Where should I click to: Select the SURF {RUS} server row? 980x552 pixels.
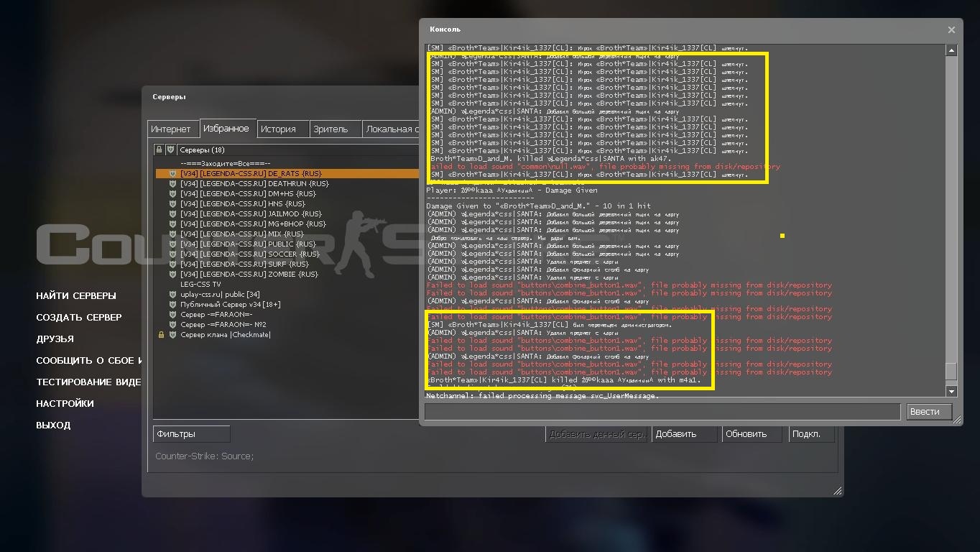click(287, 264)
